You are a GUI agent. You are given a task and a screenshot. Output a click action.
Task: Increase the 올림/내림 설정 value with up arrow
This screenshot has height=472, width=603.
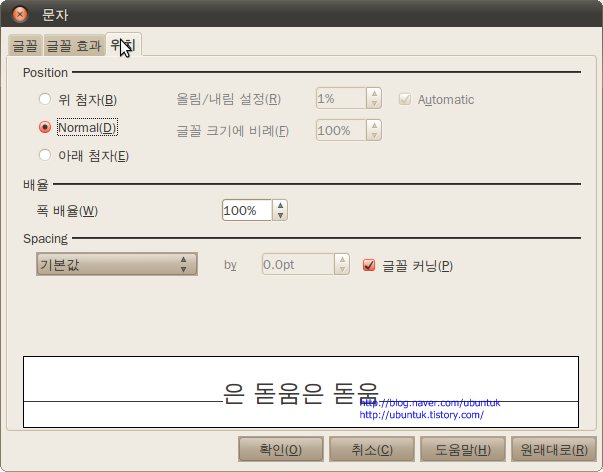374,93
